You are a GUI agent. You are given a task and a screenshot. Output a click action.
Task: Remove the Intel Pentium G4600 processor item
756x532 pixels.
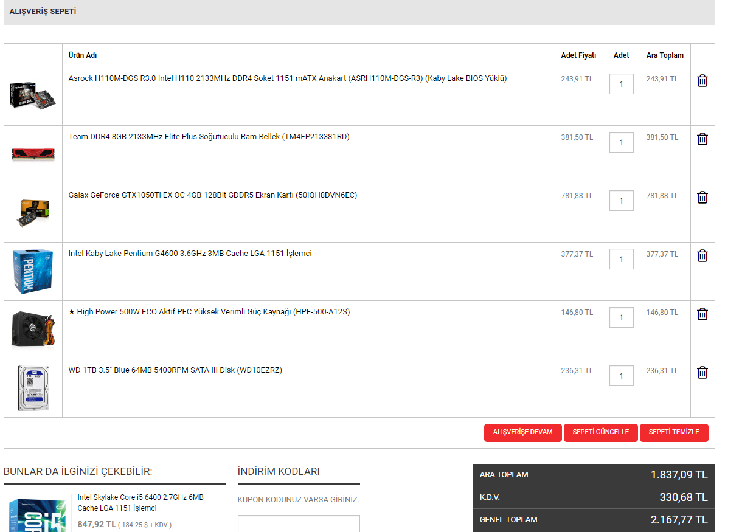pos(702,256)
